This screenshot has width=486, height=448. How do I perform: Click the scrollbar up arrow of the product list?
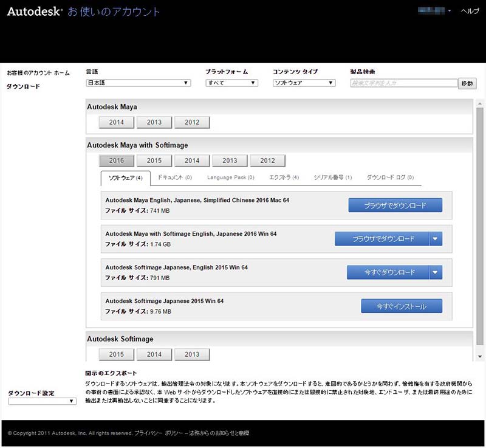[480, 103]
